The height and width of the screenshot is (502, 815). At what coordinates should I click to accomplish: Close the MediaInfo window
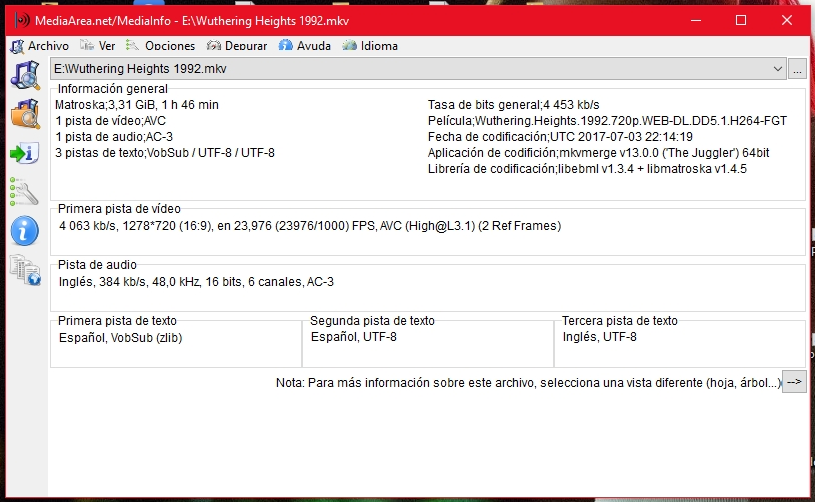(786, 21)
